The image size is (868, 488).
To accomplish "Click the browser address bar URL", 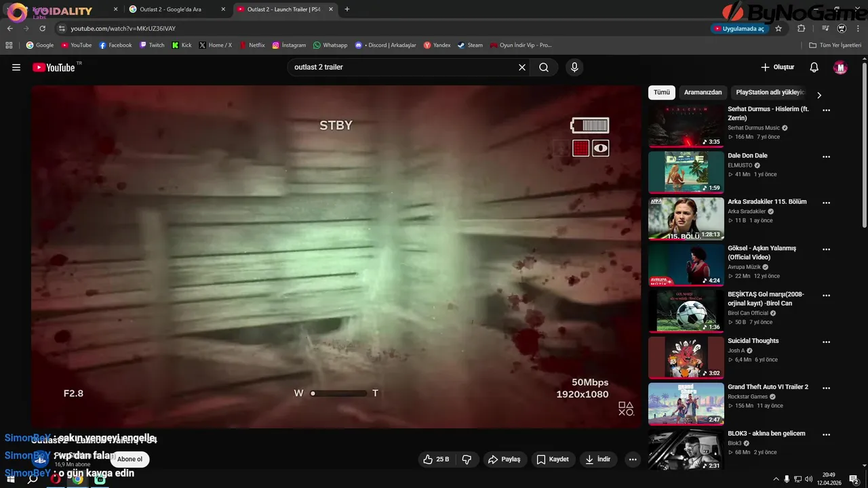I will [123, 28].
